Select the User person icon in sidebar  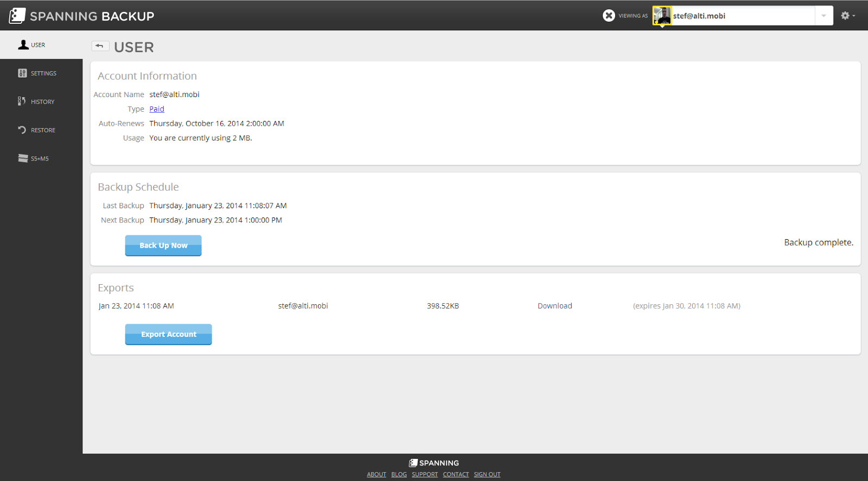[x=23, y=44]
